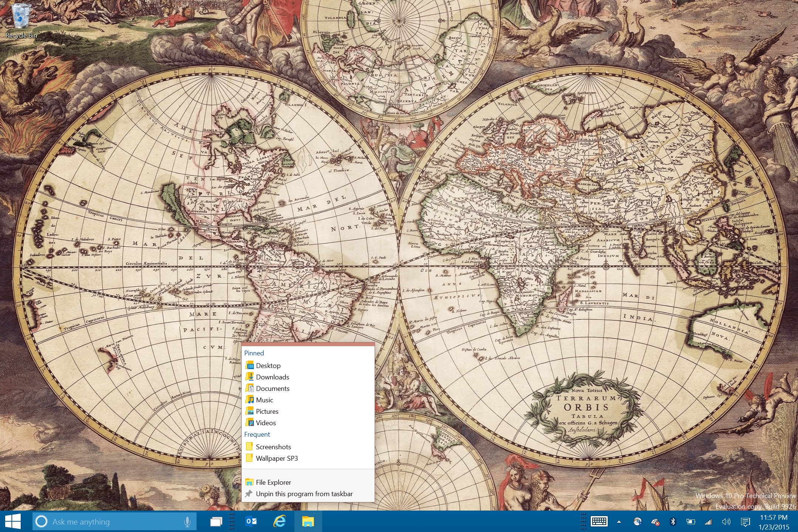Click the Screenshots folder icon

coord(250,447)
